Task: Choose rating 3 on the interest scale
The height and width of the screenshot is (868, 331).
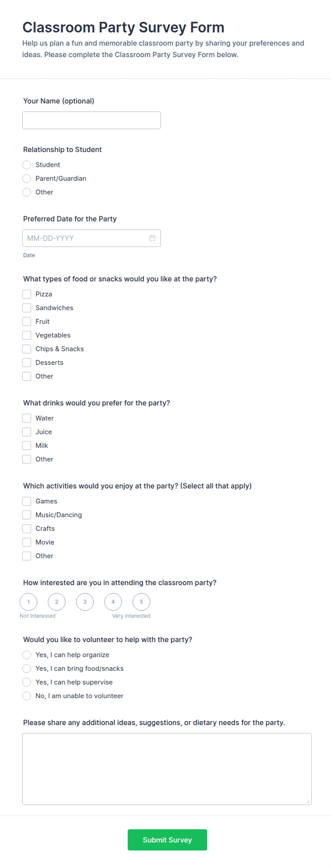Action: pyautogui.click(x=85, y=602)
